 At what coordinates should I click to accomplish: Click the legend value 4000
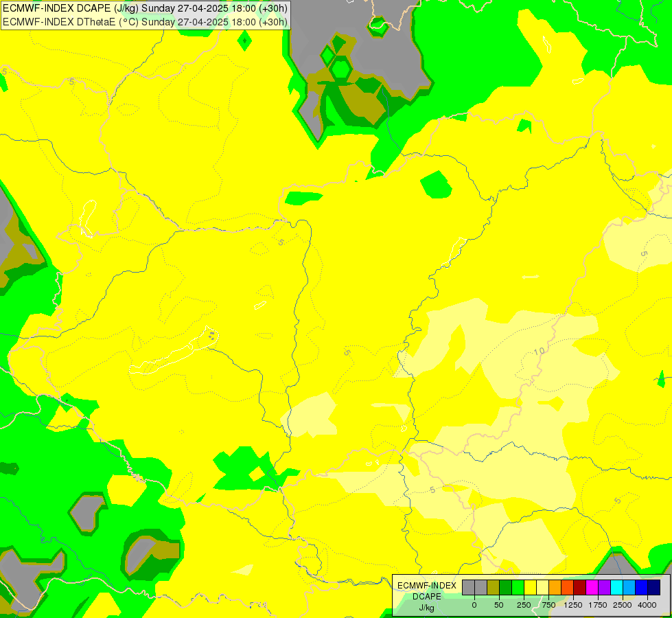[x=647, y=605]
